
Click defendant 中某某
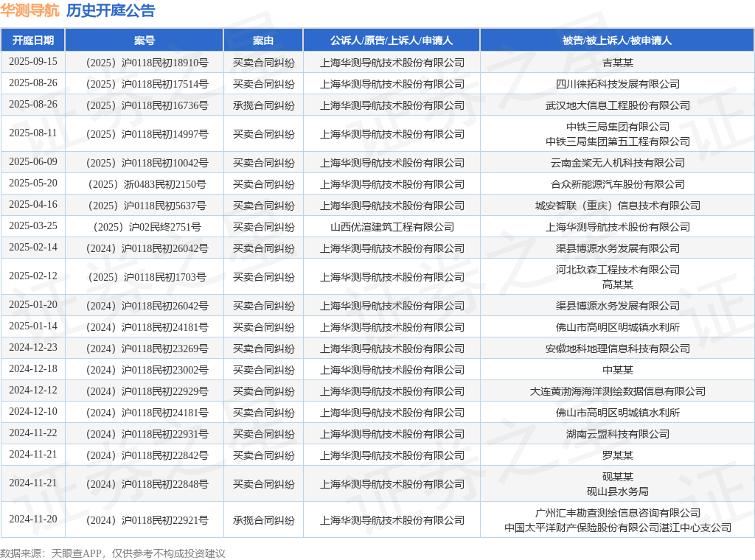[x=618, y=370]
